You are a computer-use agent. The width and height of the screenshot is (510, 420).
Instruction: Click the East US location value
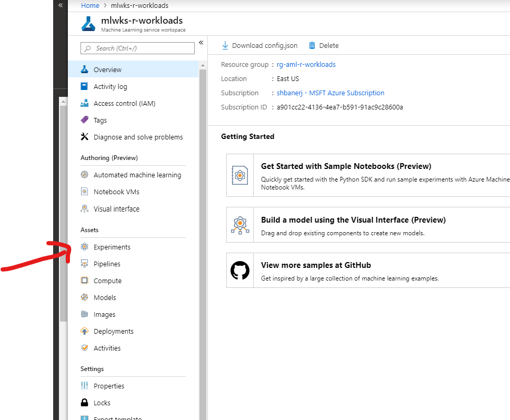pyautogui.click(x=288, y=79)
